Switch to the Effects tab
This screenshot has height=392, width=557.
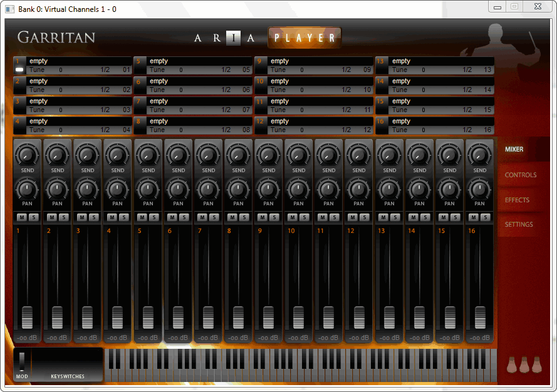(517, 200)
